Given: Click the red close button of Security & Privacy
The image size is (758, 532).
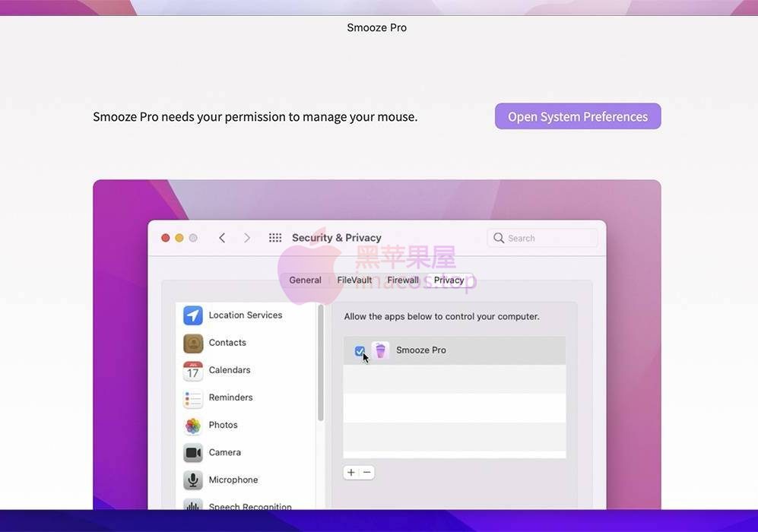Looking at the screenshot, I should tap(165, 238).
